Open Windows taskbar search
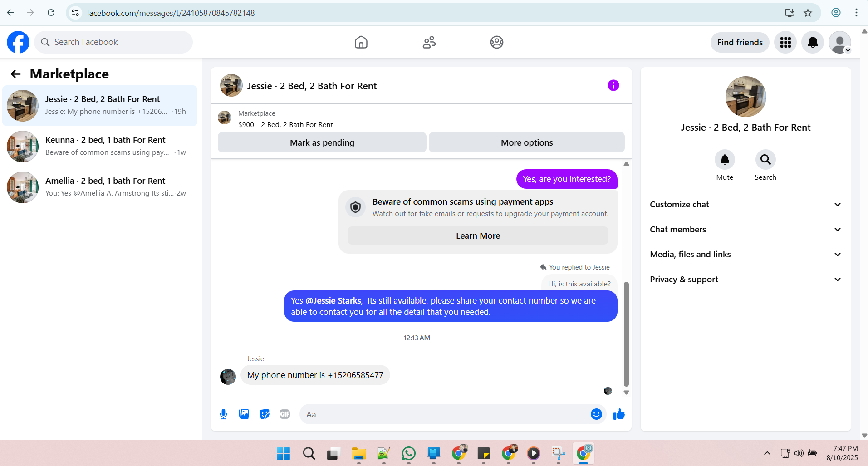 point(309,453)
